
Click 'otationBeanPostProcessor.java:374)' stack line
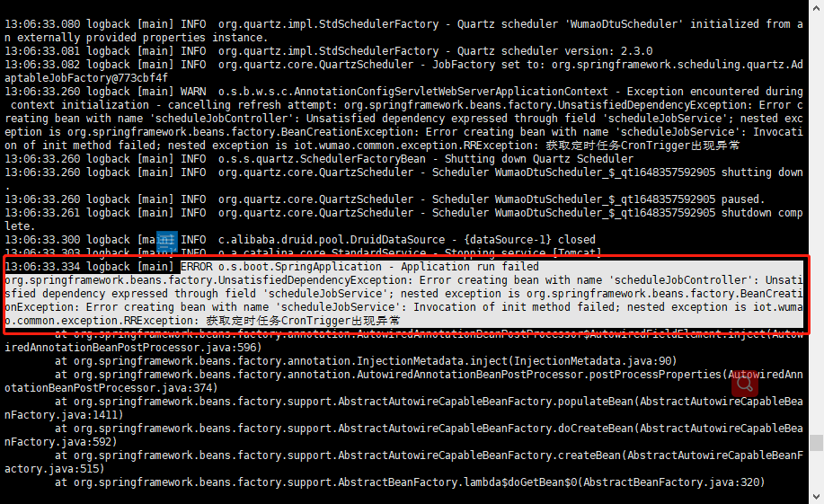pos(111,388)
